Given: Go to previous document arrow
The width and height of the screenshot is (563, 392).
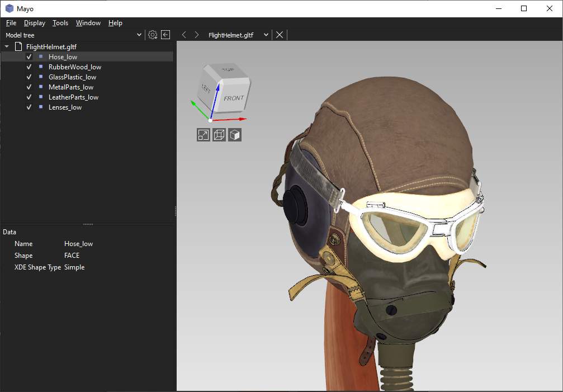Looking at the screenshot, I should 184,35.
